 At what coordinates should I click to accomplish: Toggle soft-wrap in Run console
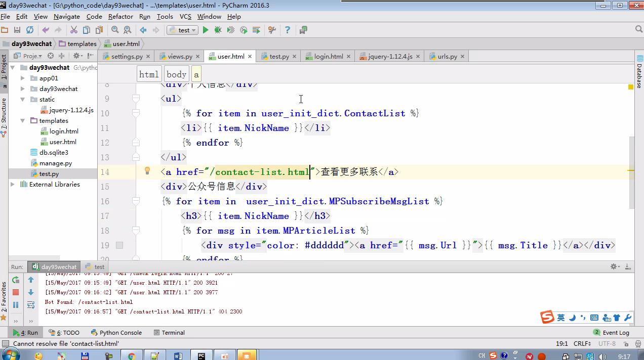tap(31, 305)
